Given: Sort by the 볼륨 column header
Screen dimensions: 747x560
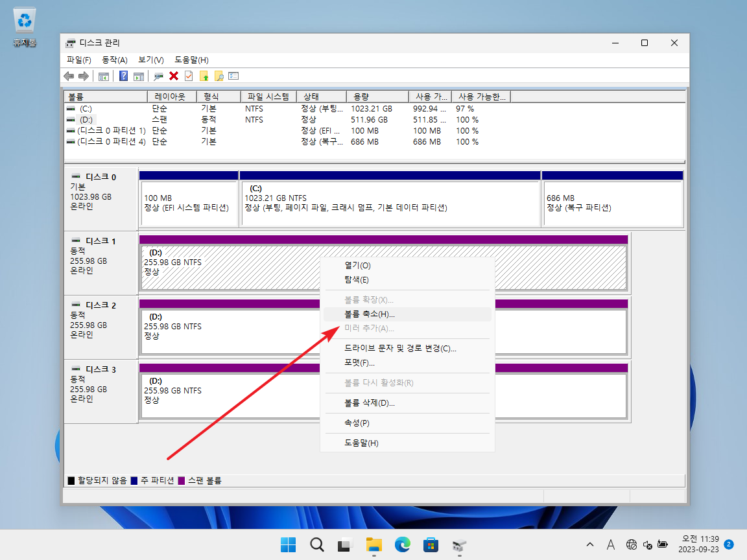Looking at the screenshot, I should [x=106, y=97].
